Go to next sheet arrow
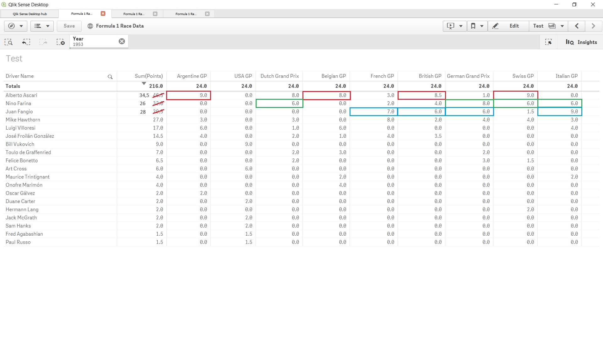Screen dimensions: 603x364 pos(593,26)
